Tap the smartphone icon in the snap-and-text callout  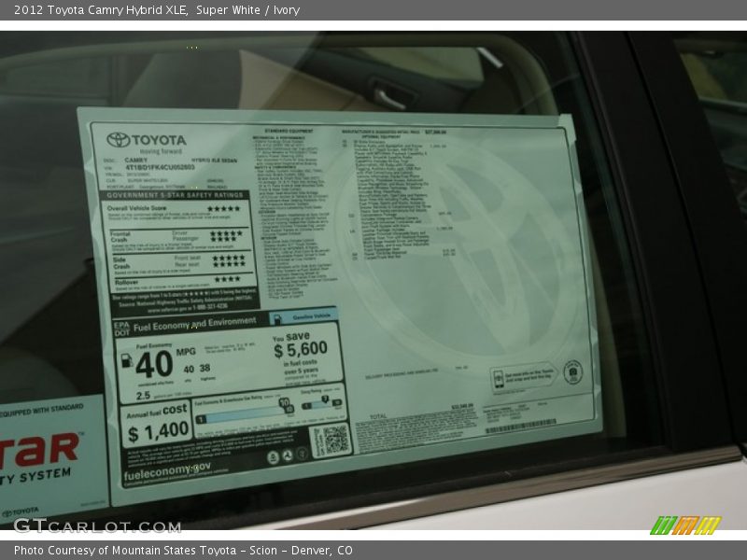(x=498, y=379)
